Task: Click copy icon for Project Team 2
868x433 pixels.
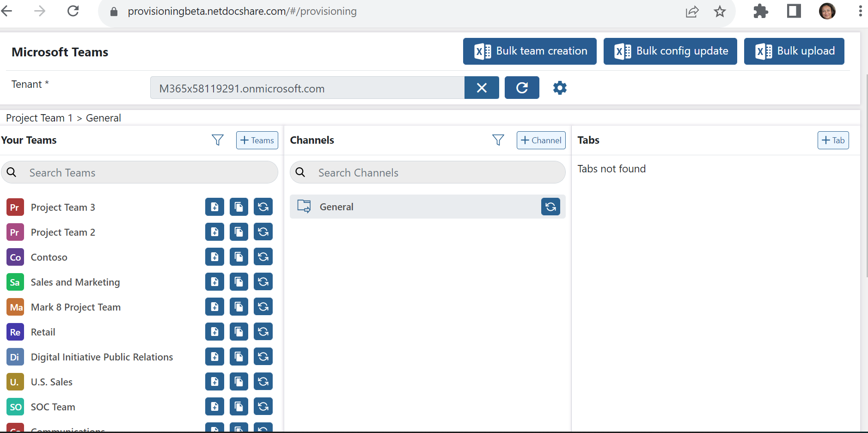Action: 239,232
